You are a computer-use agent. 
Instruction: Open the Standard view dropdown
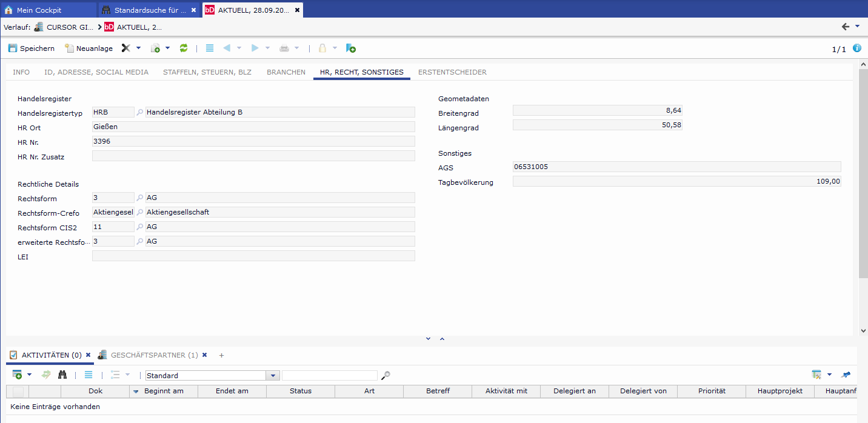point(273,376)
